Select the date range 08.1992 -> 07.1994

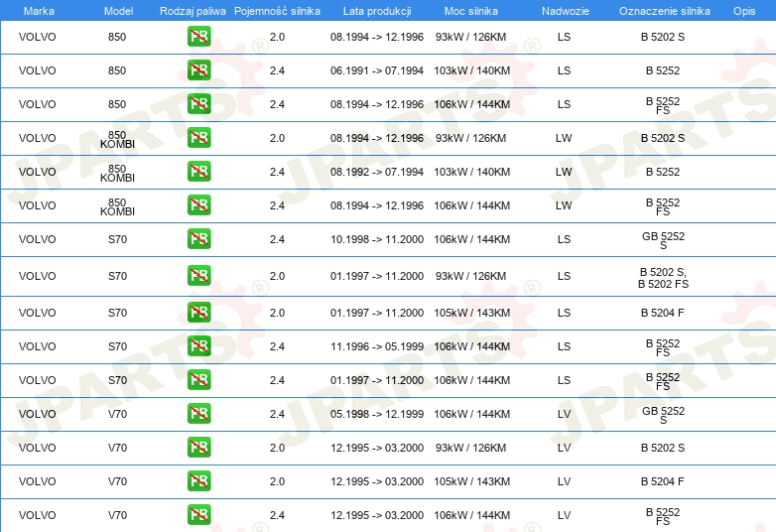coord(377,173)
